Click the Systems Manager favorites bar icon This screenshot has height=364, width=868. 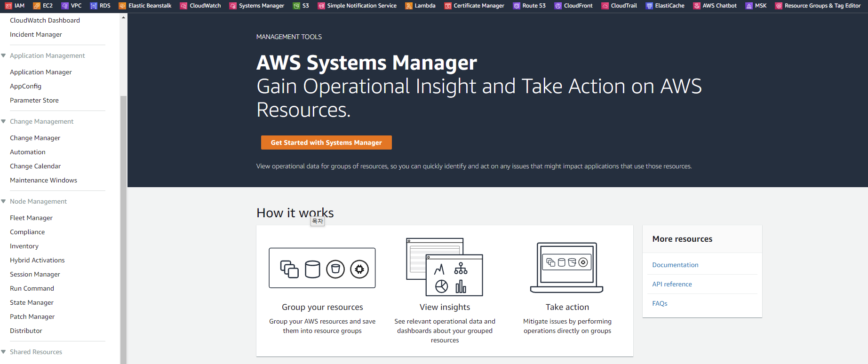click(233, 6)
